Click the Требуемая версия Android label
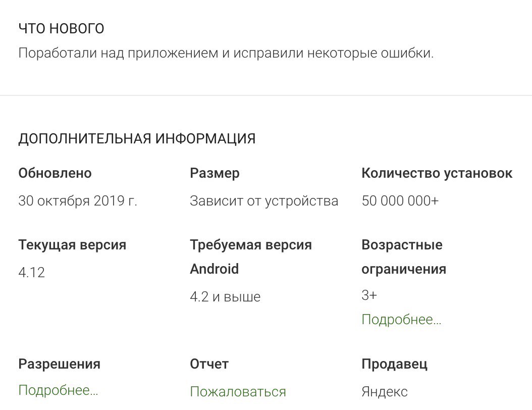The image size is (532, 410). click(x=251, y=257)
